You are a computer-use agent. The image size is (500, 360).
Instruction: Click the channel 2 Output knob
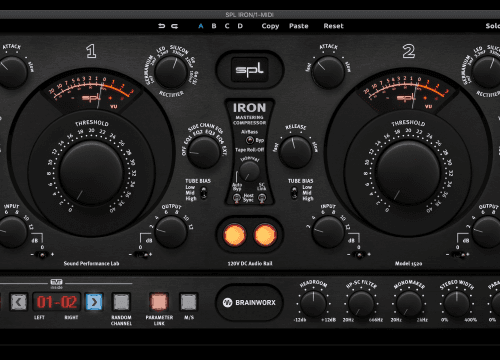pos(487,232)
